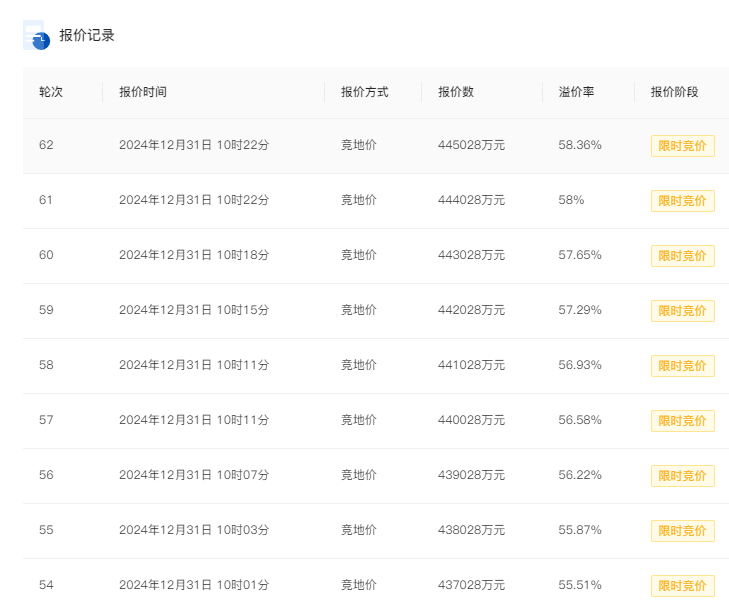Click 限时竞价 tag in round 57 row
729x601 pixels.
[683, 421]
